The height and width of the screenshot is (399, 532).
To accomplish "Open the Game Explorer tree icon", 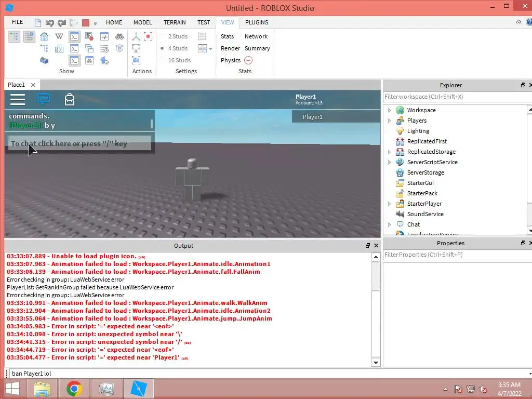I will coord(44,48).
